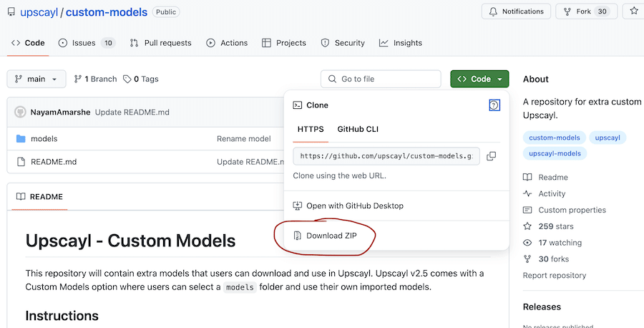644x328 pixels.
Task: View 0 Tags list
Action: pyautogui.click(x=141, y=79)
